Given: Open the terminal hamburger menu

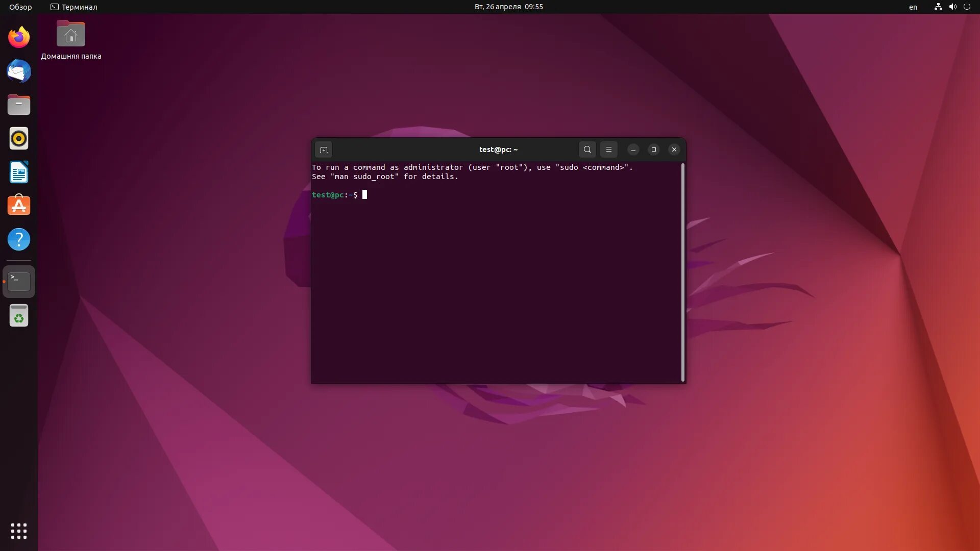Looking at the screenshot, I should (608, 149).
